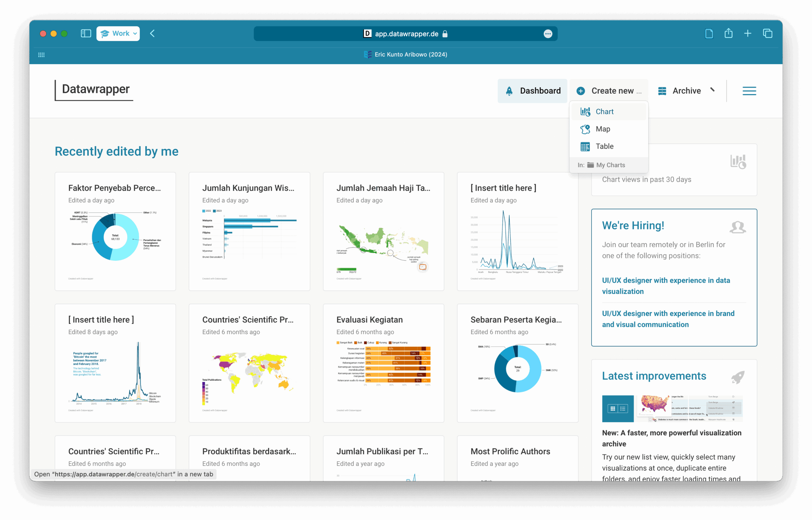
Task: Choose Map from the Create new menu
Action: [602, 129]
